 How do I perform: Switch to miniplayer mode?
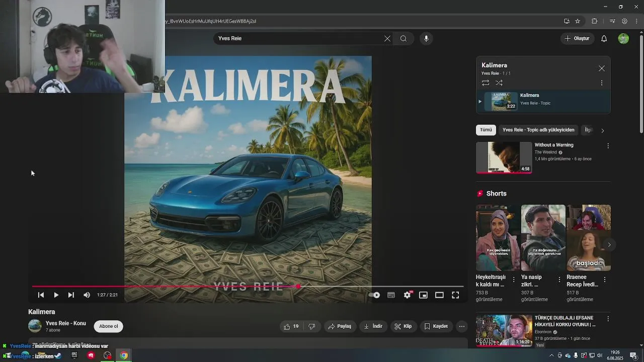(423, 295)
